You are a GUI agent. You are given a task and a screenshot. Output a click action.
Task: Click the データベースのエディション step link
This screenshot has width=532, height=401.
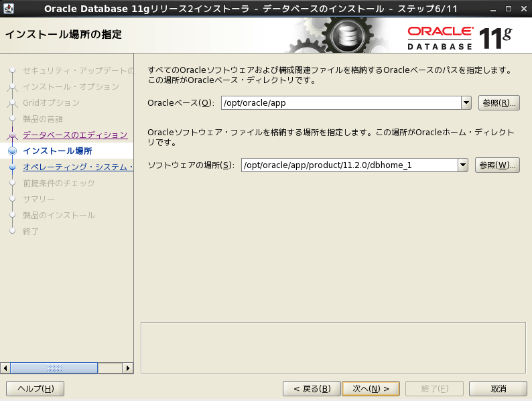74,135
